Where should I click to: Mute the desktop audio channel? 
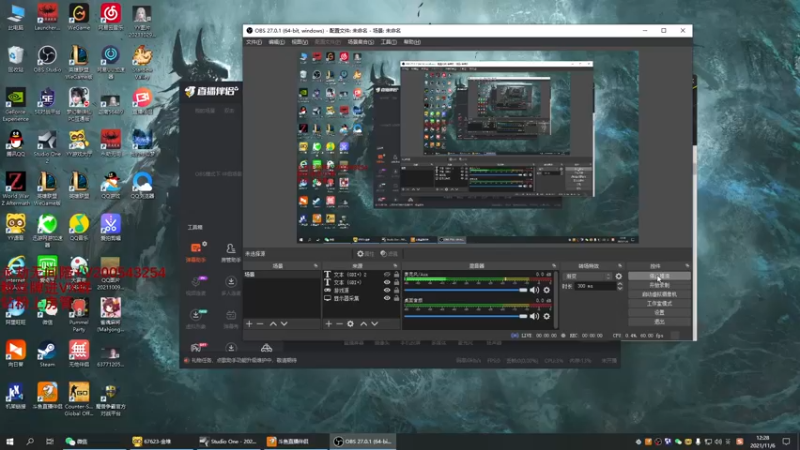[x=534, y=316]
